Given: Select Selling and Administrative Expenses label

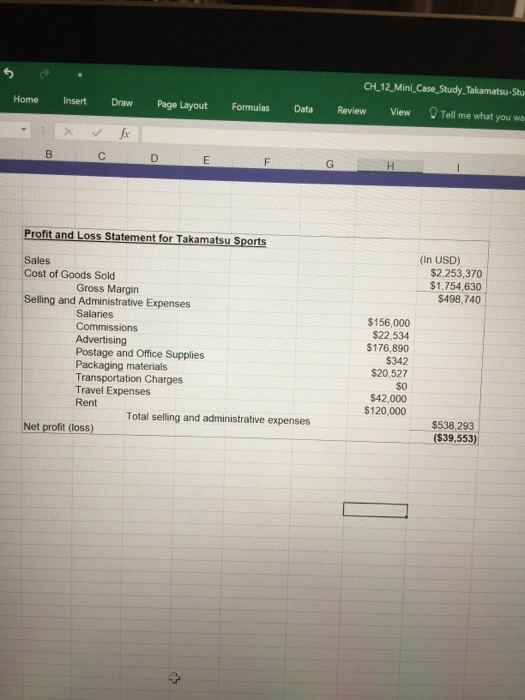Looking at the screenshot, I should pyautogui.click(x=107, y=301).
